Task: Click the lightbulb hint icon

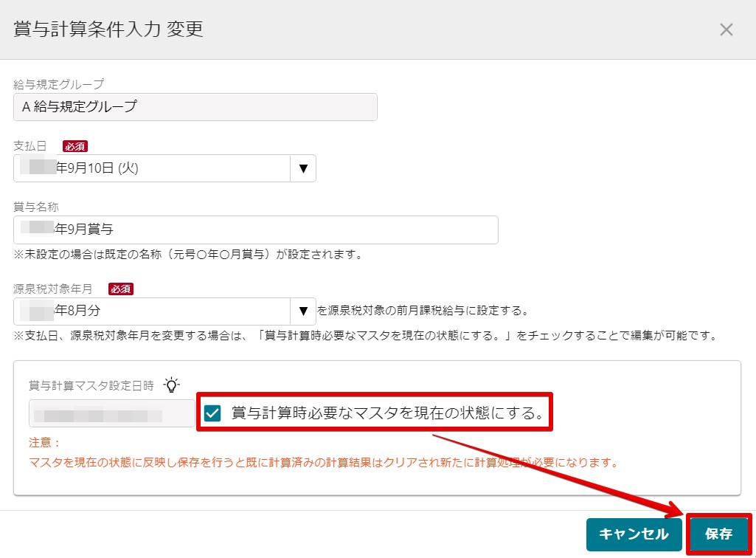Action: [x=171, y=385]
